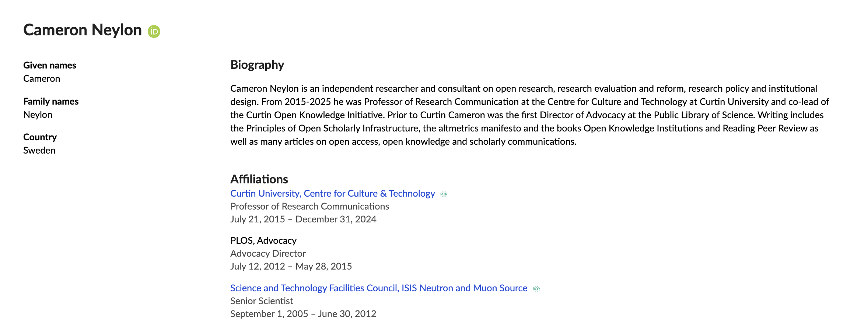Image resolution: width=868 pixels, height=327 pixels.
Task: Click the Given names label
Action: (50, 65)
